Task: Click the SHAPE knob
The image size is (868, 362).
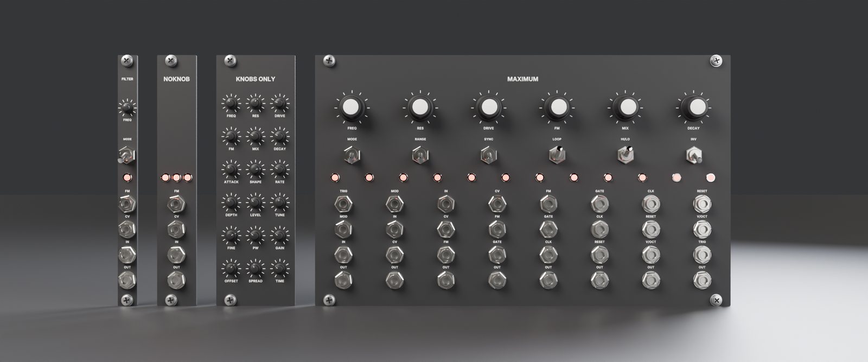Action: pyautogui.click(x=255, y=169)
